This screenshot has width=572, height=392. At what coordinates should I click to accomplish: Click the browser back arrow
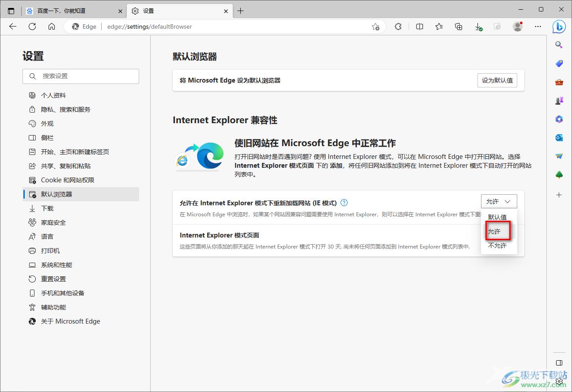[x=13, y=26]
